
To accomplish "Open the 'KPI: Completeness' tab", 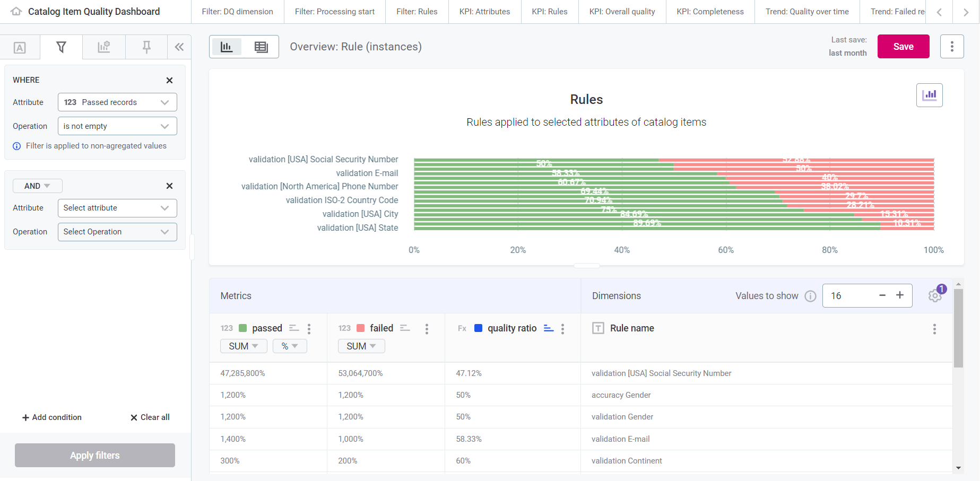I will click(709, 11).
